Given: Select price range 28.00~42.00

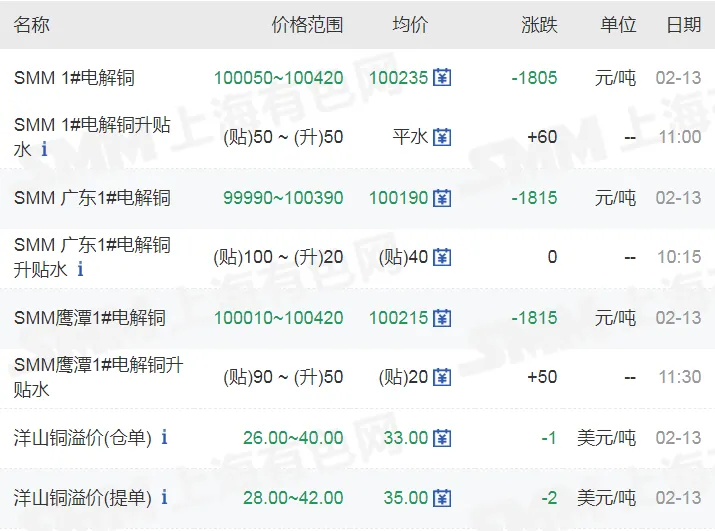Looking at the screenshot, I should click(x=293, y=498).
